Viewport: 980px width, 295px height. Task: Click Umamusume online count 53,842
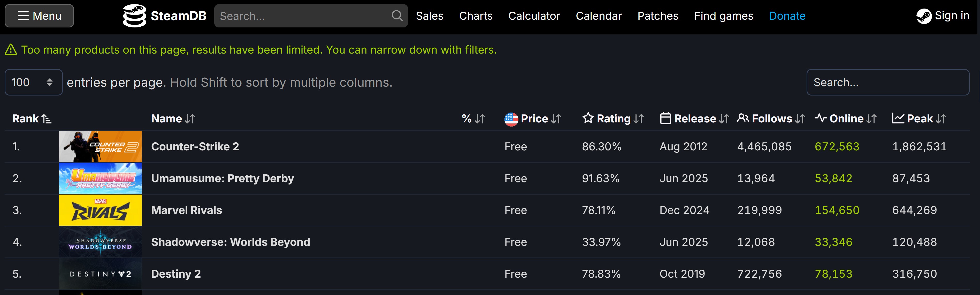[x=833, y=178]
